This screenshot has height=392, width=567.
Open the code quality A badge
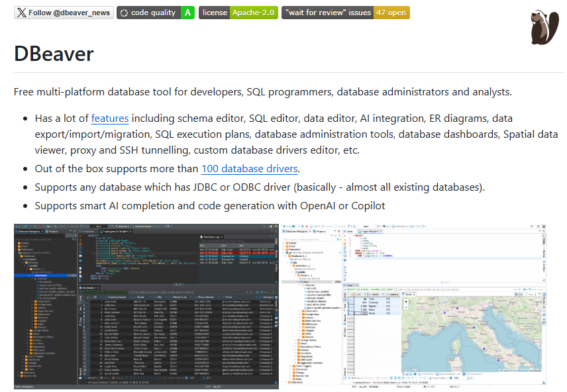(x=156, y=13)
